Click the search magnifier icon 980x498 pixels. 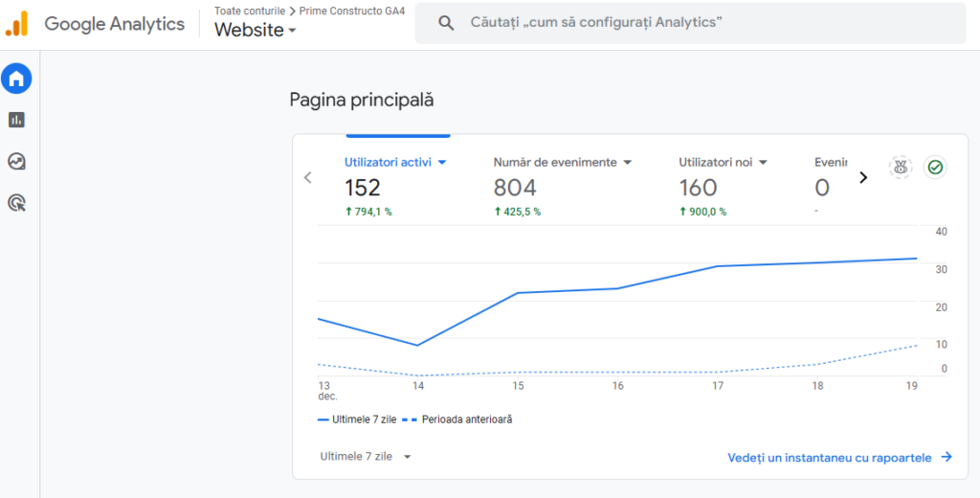[x=446, y=23]
